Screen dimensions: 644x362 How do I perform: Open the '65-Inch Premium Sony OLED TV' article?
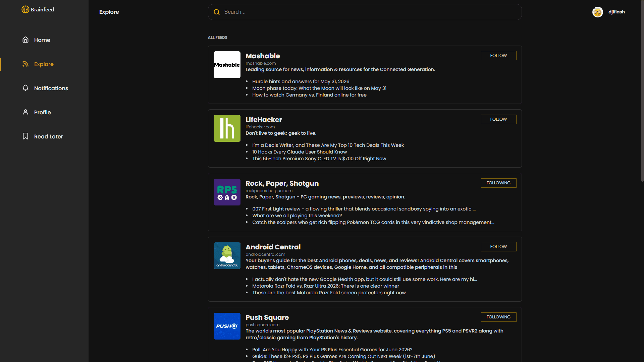319,159
